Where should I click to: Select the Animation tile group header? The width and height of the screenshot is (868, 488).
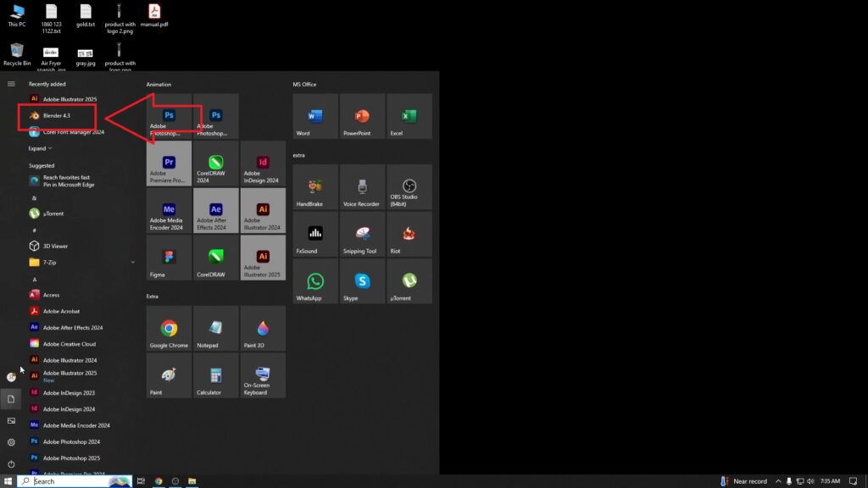coord(159,85)
